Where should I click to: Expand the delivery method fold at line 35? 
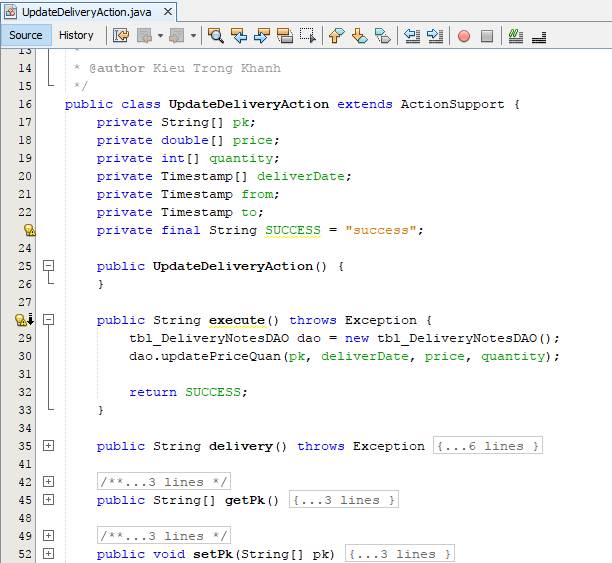[x=48, y=445]
